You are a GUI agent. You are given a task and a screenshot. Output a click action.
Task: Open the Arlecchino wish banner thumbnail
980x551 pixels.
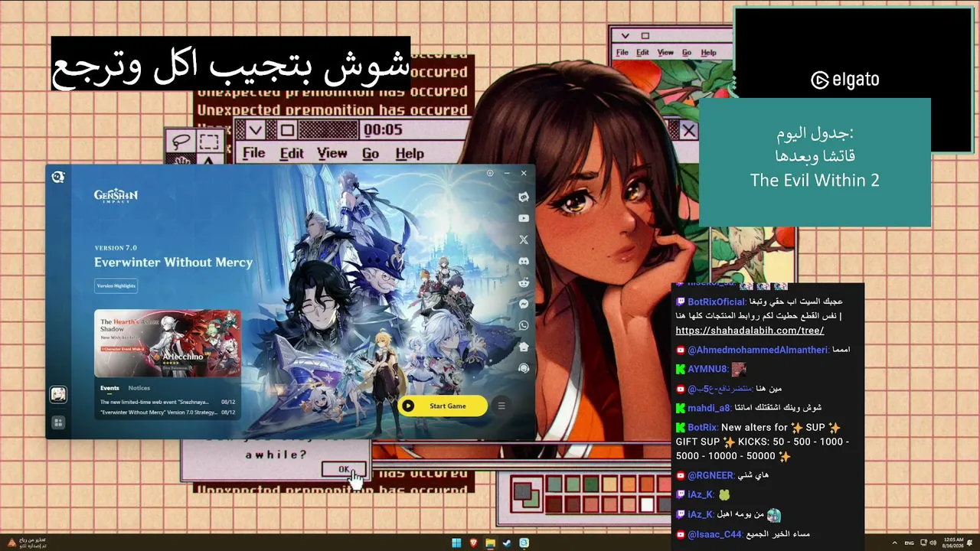click(x=167, y=343)
